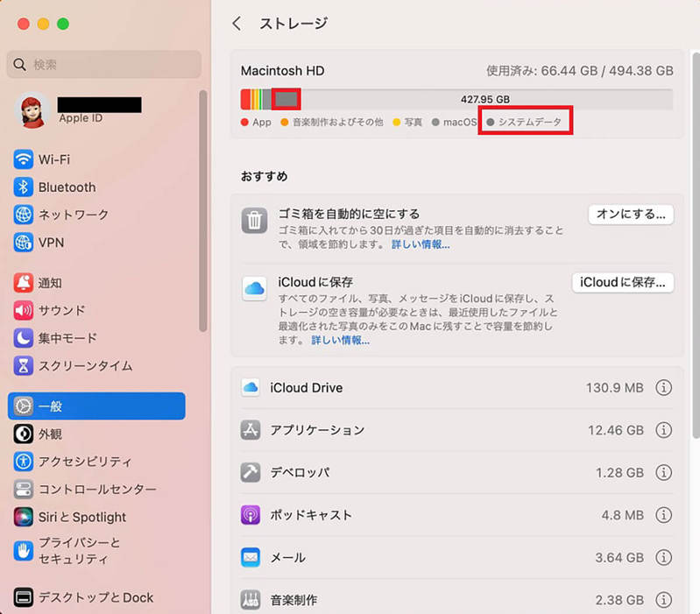Click the 音楽制作 row label

point(293,600)
